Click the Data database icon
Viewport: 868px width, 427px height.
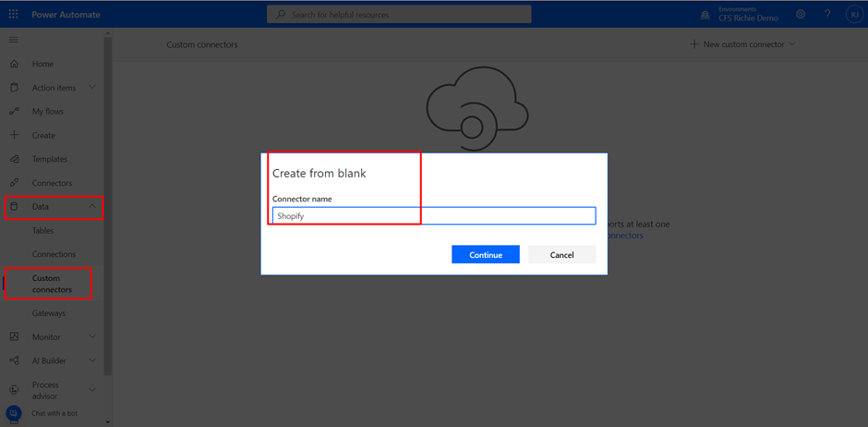(15, 207)
